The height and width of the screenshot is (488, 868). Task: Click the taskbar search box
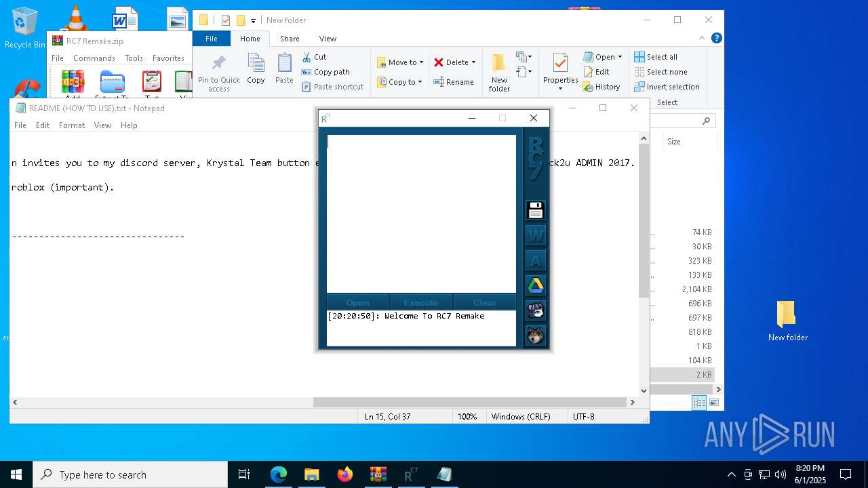coord(130,474)
